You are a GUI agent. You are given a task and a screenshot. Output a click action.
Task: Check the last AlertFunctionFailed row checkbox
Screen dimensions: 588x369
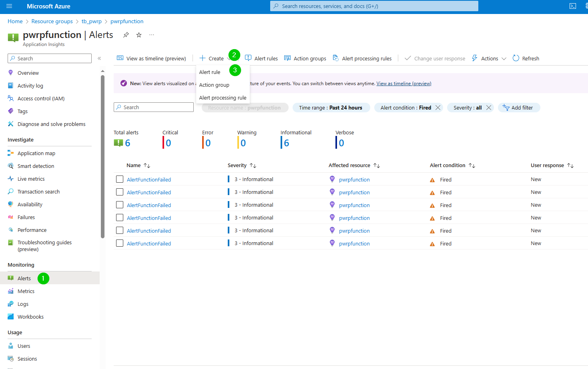tap(120, 243)
